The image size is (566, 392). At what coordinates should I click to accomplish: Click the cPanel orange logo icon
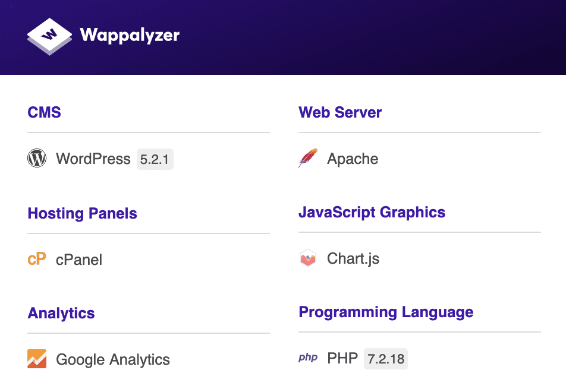click(x=37, y=258)
